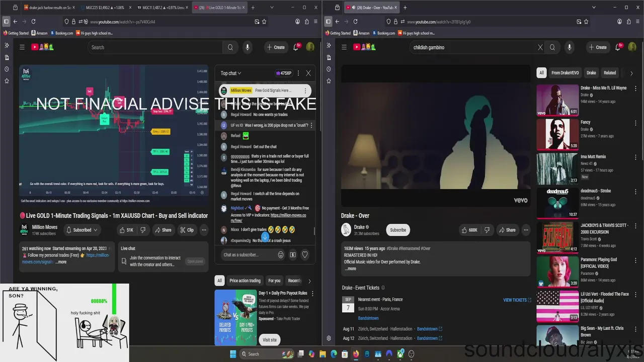
Task: Open YouTube guide menu in left window
Action: point(22,47)
